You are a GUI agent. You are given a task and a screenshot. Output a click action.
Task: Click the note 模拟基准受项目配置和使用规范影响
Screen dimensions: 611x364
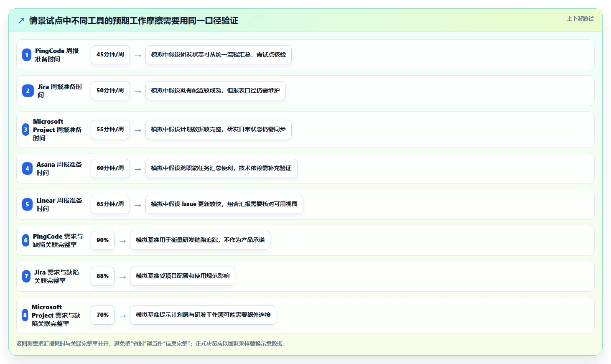[x=183, y=276]
